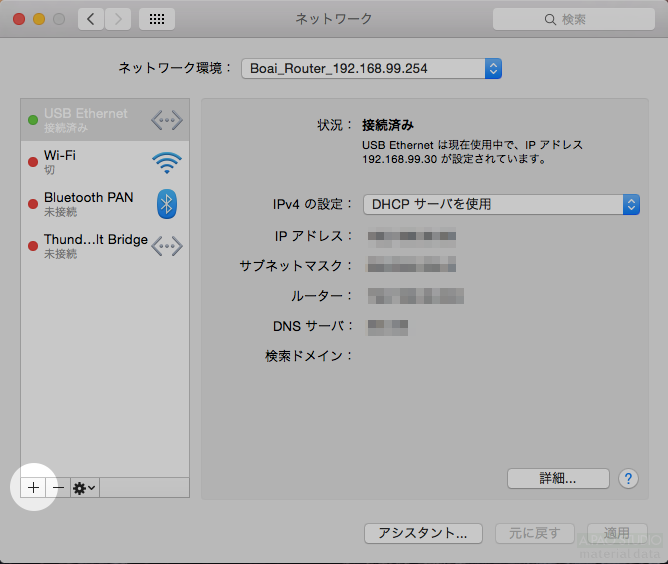Click the Wi-Fi signal icon

[166, 162]
